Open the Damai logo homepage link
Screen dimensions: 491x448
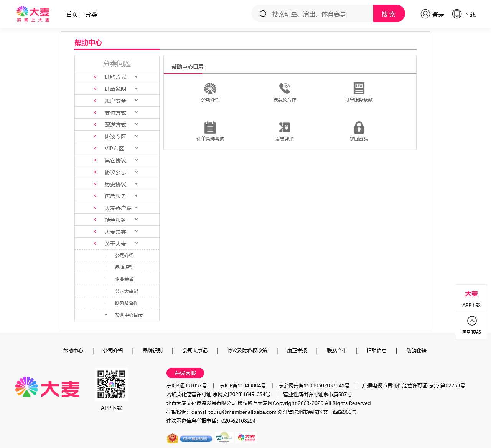(33, 14)
